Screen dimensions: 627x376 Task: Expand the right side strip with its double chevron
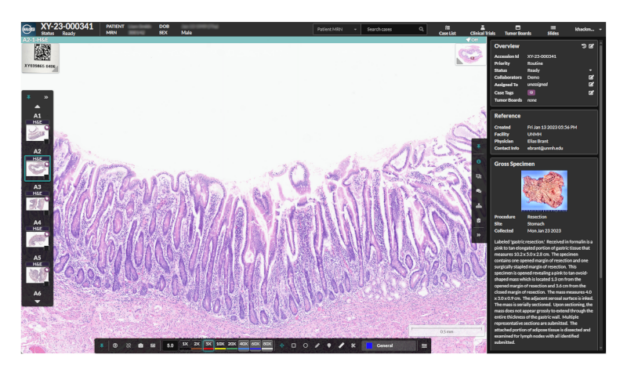[479, 235]
